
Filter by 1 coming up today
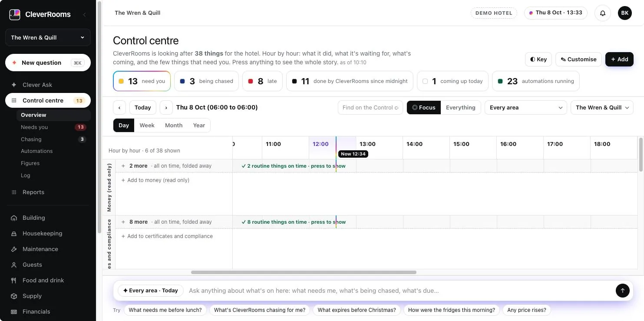coord(452,81)
